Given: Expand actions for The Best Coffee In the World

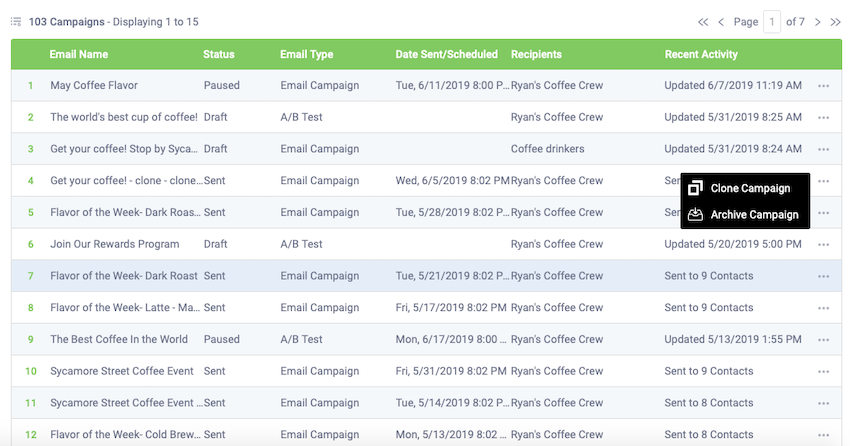Looking at the screenshot, I should 823,340.
